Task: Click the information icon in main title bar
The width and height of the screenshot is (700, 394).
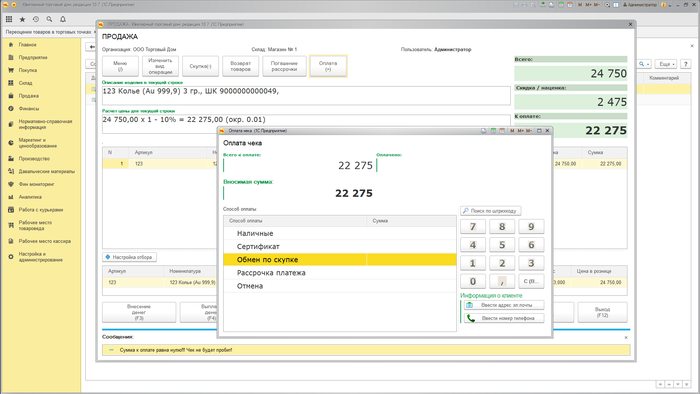Action: click(x=663, y=5)
